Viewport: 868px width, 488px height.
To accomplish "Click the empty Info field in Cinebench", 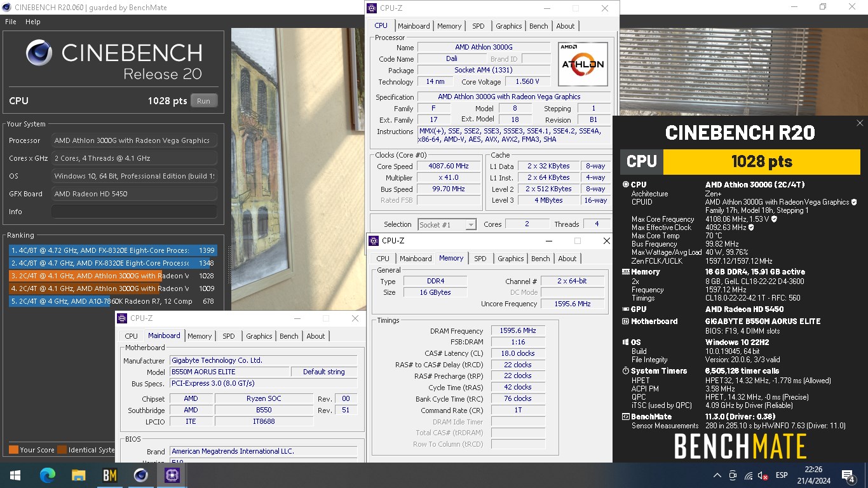I will (x=134, y=212).
